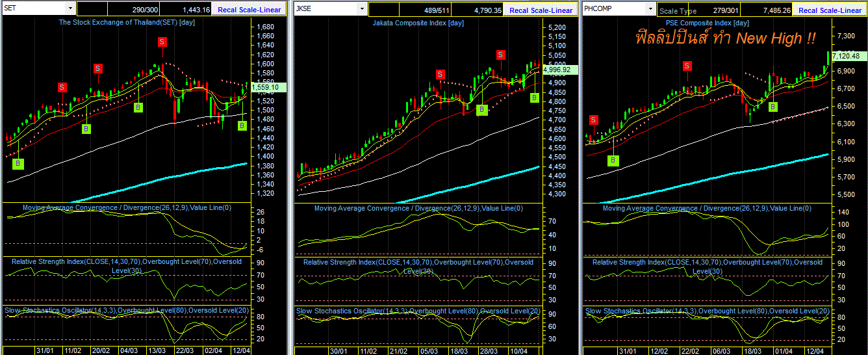Click Recal Scale-Linear in the SET panel
Image resolution: width=868 pixels, height=355 pixels.
(249, 10)
